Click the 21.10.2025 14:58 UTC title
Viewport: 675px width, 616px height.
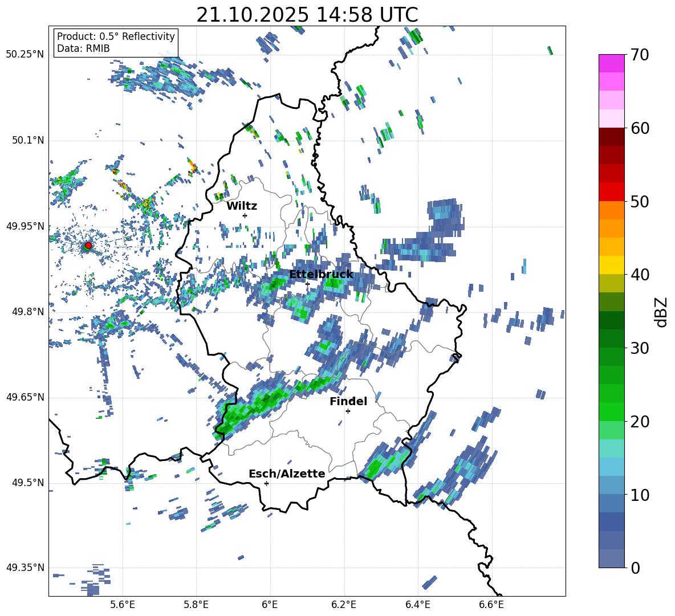(x=307, y=15)
